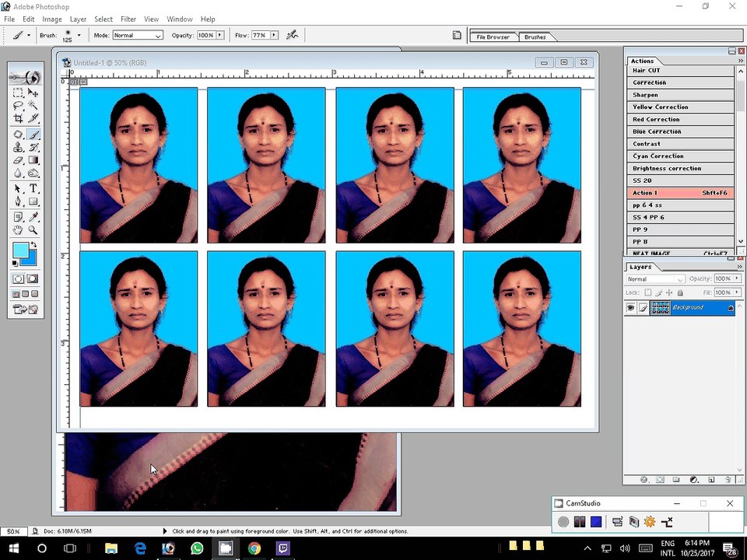Switch to the Brushes tab
The height and width of the screenshot is (560, 747).
pos(535,37)
